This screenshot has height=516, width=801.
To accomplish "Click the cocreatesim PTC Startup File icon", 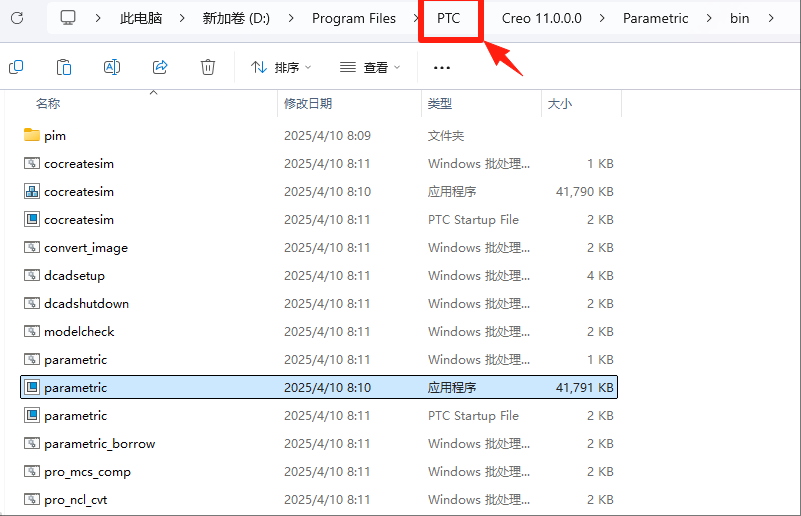I will (32, 219).
